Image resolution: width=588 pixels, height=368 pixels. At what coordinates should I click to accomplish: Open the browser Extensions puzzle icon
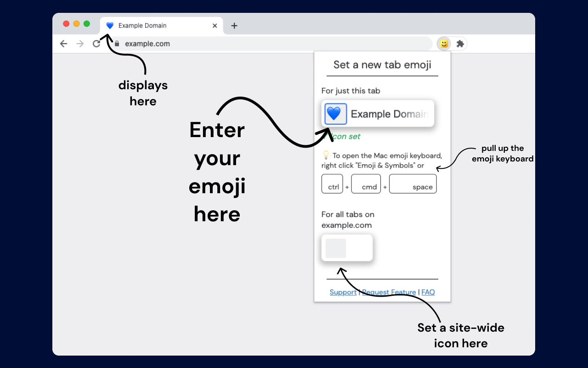[x=459, y=43]
